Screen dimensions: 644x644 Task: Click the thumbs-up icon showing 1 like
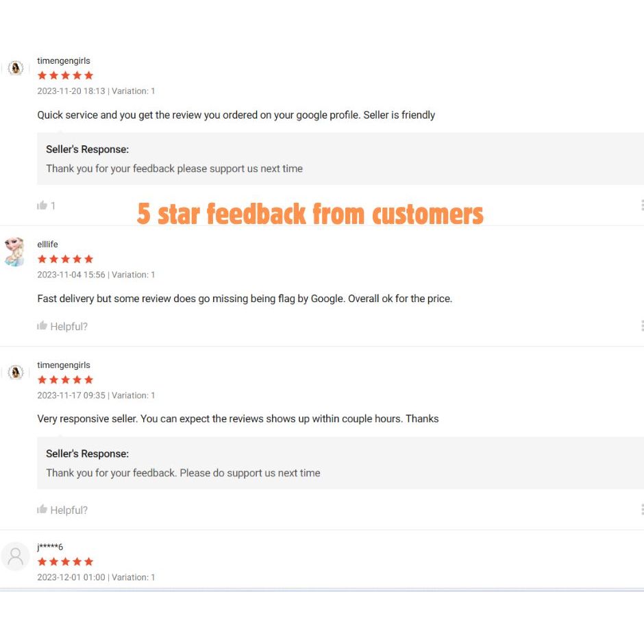point(42,206)
